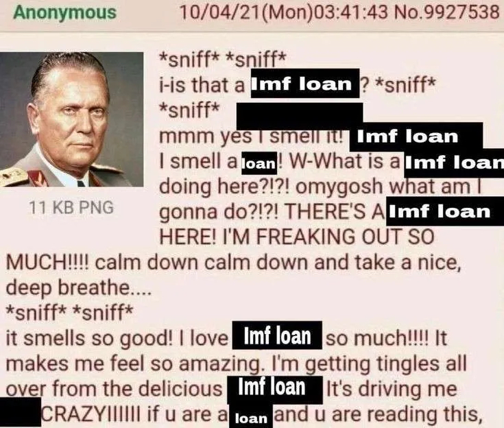This screenshot has height=428, width=504.
Task: Open the thumbnail portrait of uniformed man
Action: pyautogui.click(x=72, y=119)
